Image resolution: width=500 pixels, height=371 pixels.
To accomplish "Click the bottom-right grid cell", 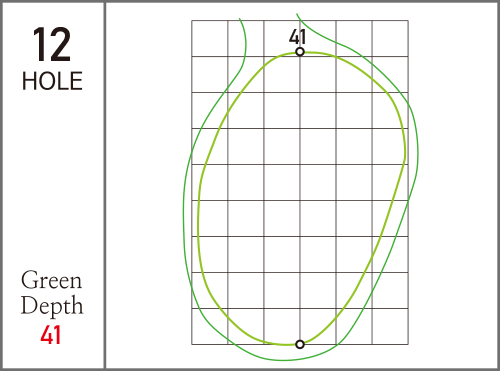I will [390, 326].
